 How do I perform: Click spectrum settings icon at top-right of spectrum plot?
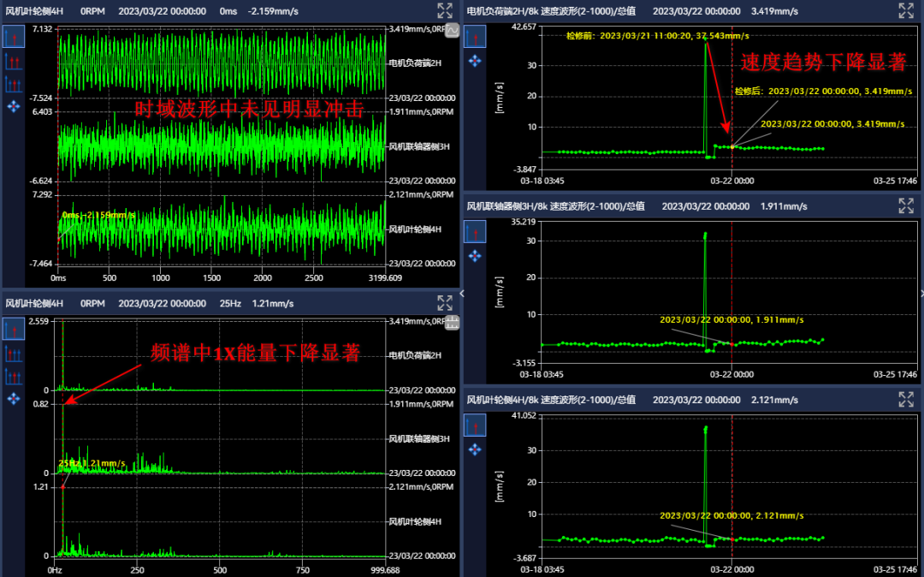coord(453,322)
